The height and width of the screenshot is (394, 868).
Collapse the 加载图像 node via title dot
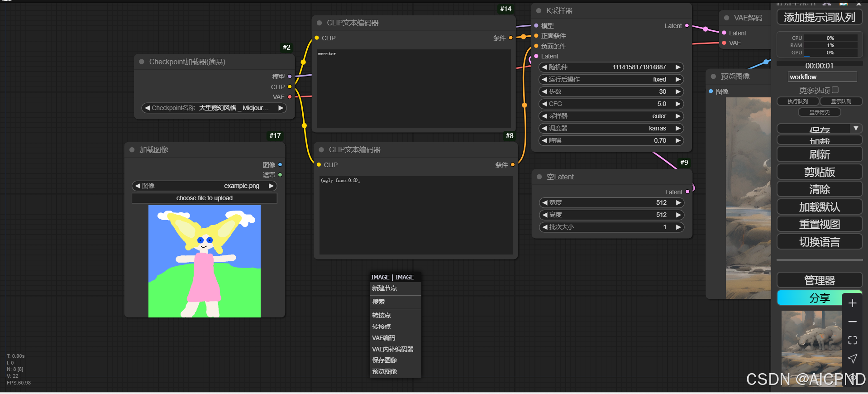(x=132, y=149)
